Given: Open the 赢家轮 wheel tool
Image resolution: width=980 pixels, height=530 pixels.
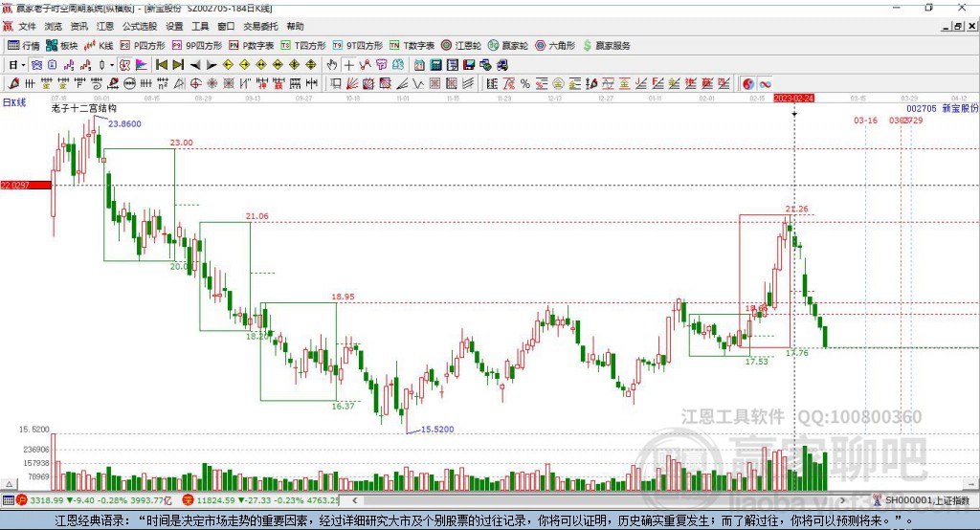Looking at the screenshot, I should pos(508,46).
